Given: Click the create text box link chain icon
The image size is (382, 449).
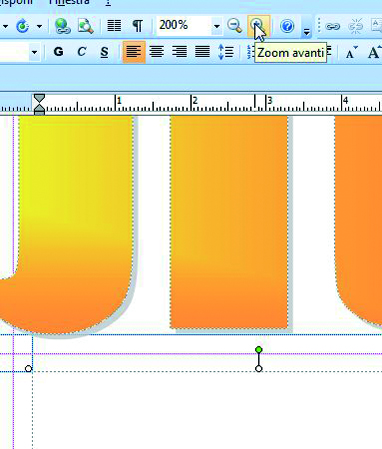Looking at the screenshot, I should 332,26.
